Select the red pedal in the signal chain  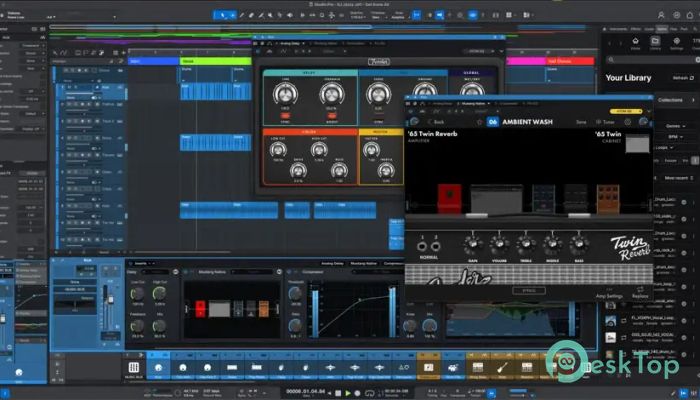pos(449,198)
